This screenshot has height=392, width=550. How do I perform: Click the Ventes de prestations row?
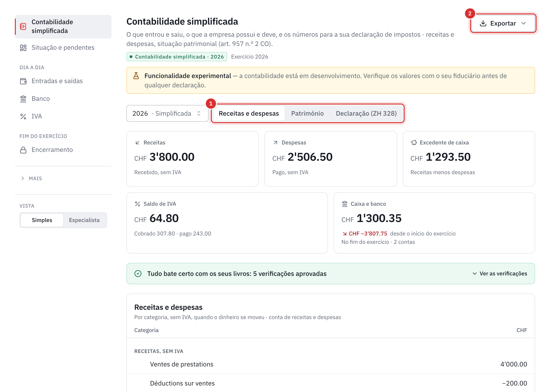point(331,364)
